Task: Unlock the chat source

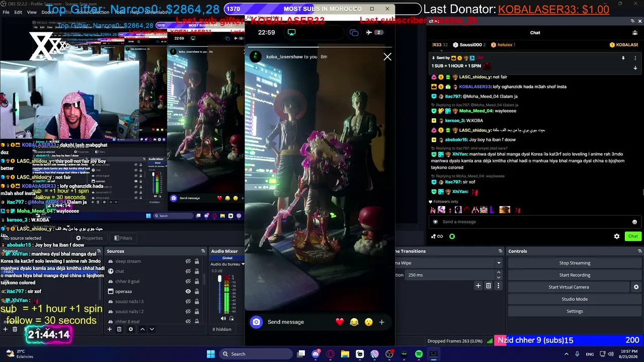Action: [x=197, y=271]
